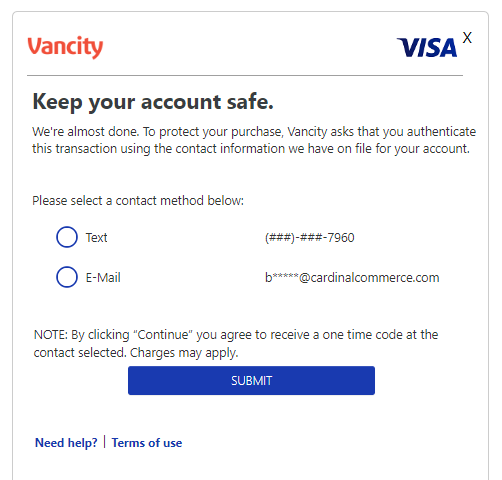This screenshot has width=502, height=480.
Task: Click the VISA logo
Action: (427, 48)
